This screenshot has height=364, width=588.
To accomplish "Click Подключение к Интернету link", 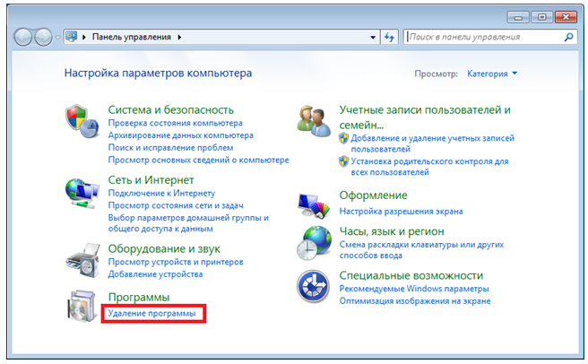I will coord(161,194).
